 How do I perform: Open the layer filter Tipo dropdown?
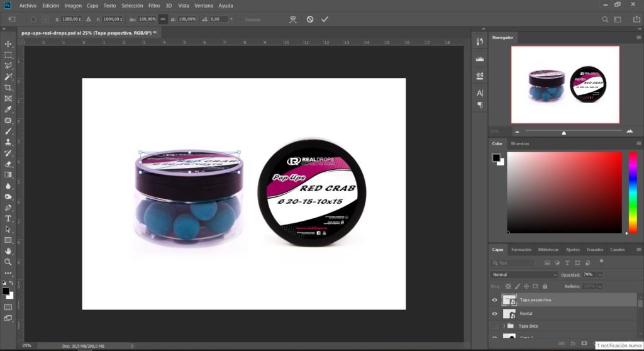pos(513,263)
